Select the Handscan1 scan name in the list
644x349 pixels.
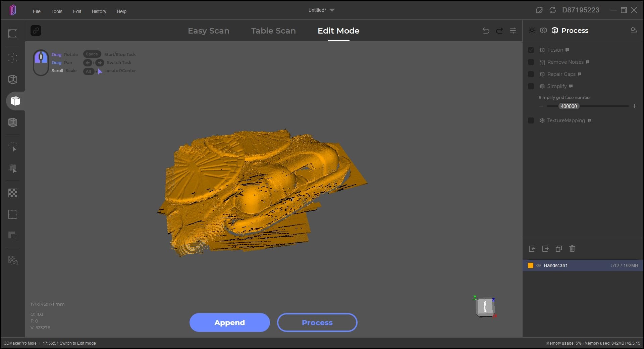pyautogui.click(x=555, y=265)
